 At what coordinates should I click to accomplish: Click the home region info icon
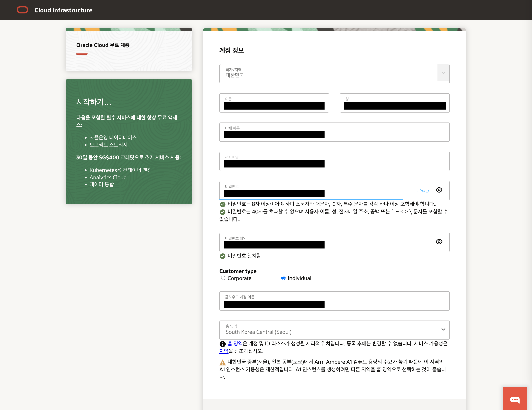coord(222,344)
